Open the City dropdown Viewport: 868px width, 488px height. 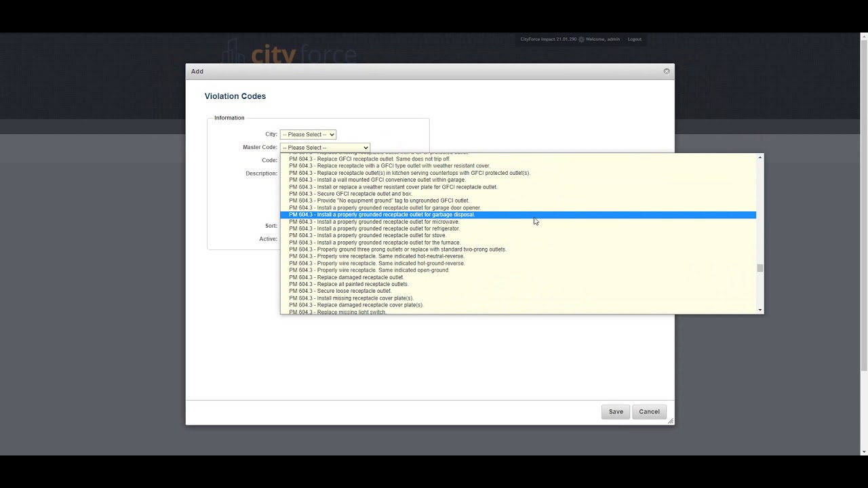click(x=308, y=134)
